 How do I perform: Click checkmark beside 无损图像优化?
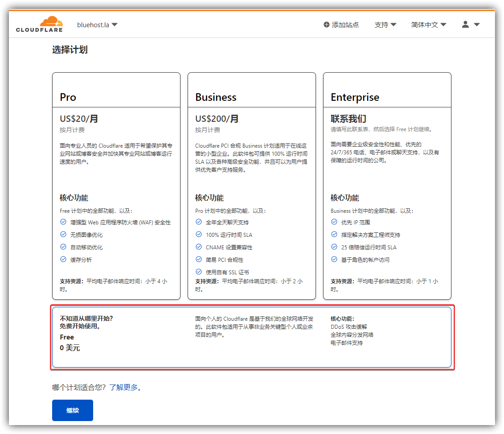pyautogui.click(x=63, y=235)
